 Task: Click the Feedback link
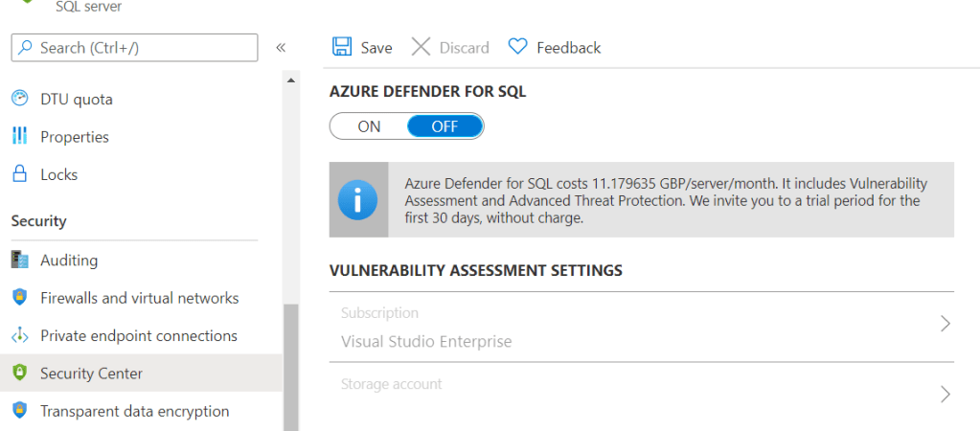tap(568, 47)
